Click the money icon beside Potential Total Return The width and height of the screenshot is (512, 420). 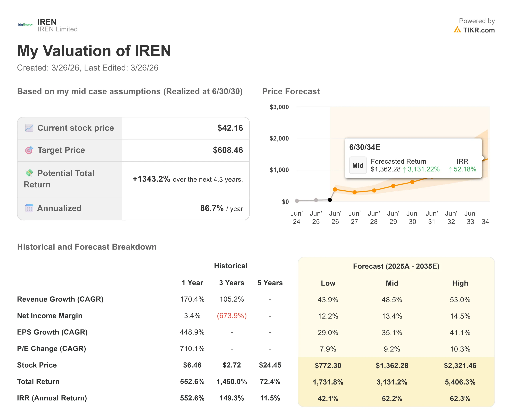click(x=29, y=173)
